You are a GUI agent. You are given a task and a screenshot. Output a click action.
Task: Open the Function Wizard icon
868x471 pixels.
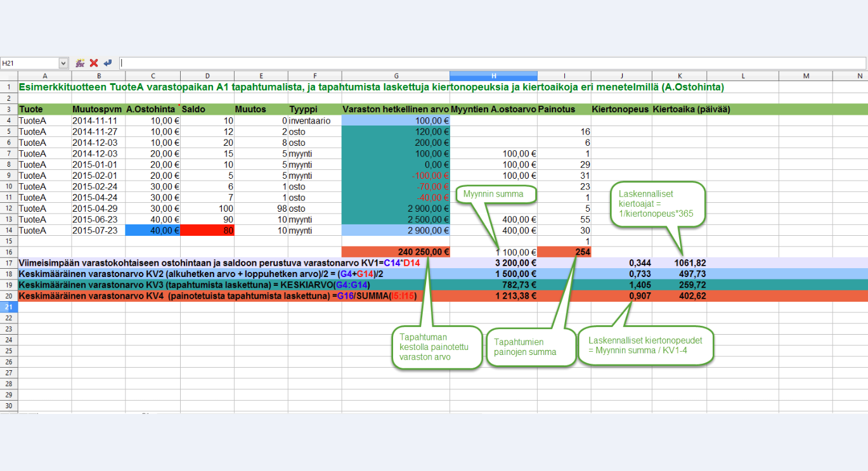[81, 63]
